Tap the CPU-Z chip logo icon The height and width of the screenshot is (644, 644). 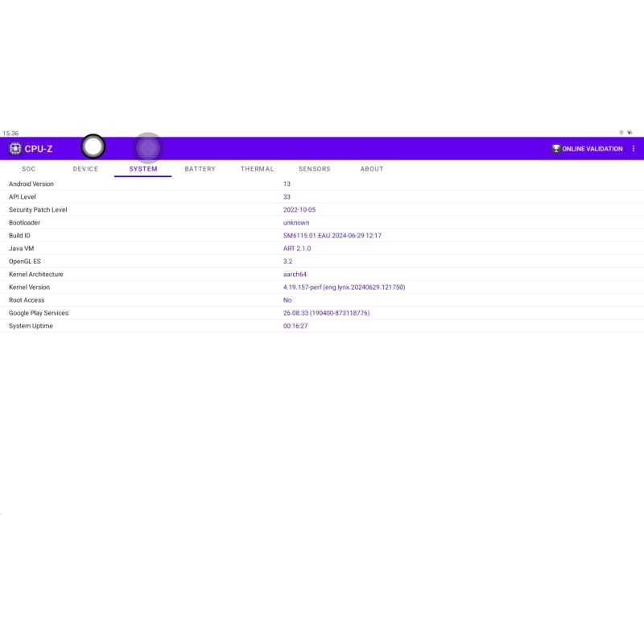[x=15, y=149]
